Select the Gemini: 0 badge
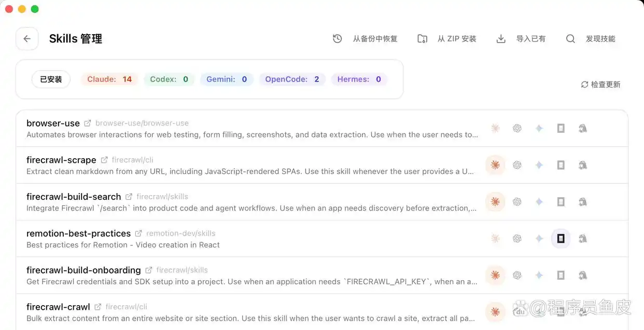The image size is (644, 330). click(x=227, y=79)
